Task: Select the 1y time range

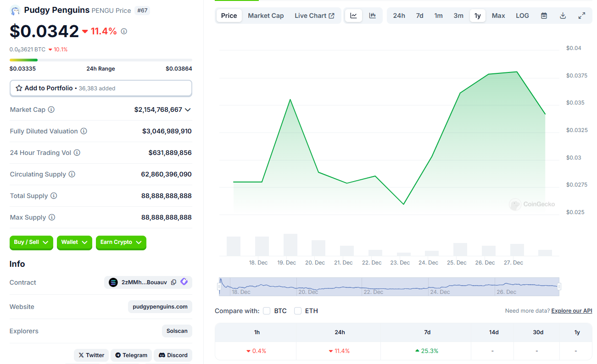Action: [x=478, y=16]
